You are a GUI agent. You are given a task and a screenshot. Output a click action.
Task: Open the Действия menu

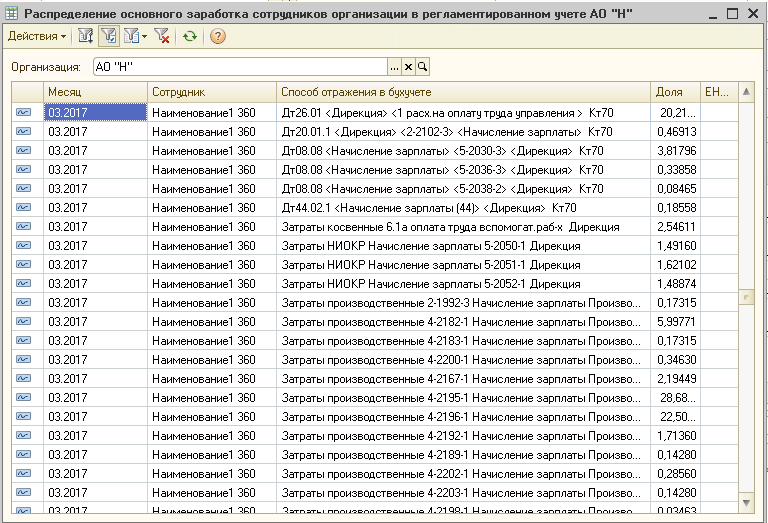tap(37, 36)
